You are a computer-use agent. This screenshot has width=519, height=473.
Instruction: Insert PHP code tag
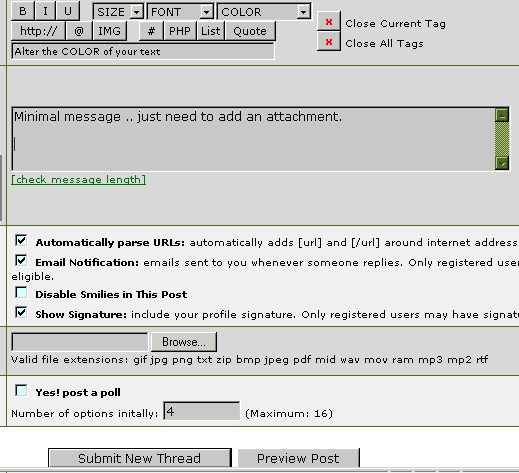(x=180, y=31)
